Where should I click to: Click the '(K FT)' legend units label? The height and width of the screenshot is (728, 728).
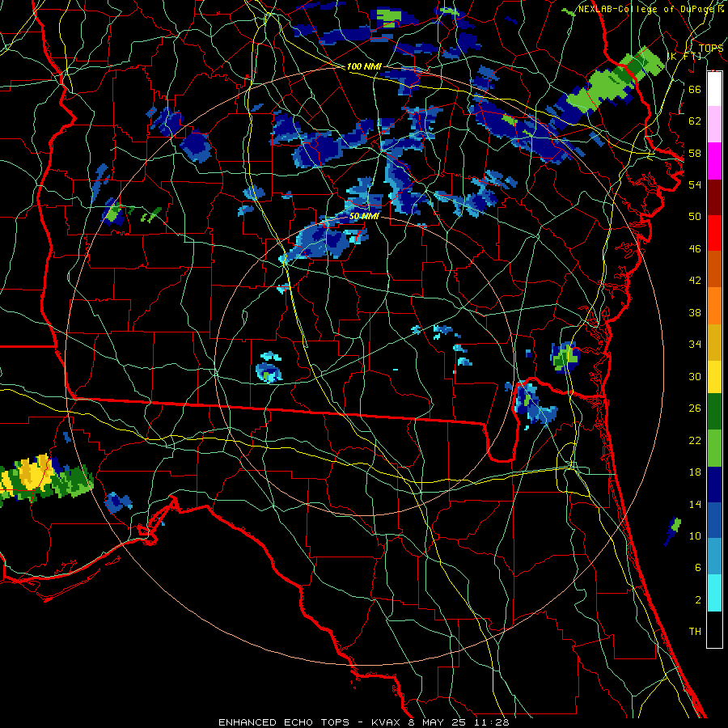(x=685, y=56)
